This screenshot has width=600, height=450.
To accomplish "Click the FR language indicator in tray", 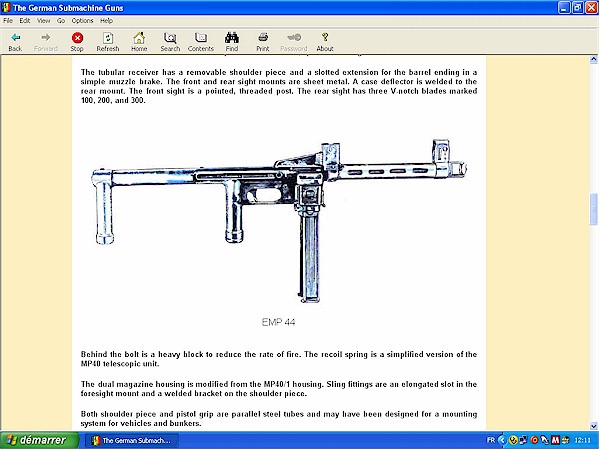I will pyautogui.click(x=491, y=440).
